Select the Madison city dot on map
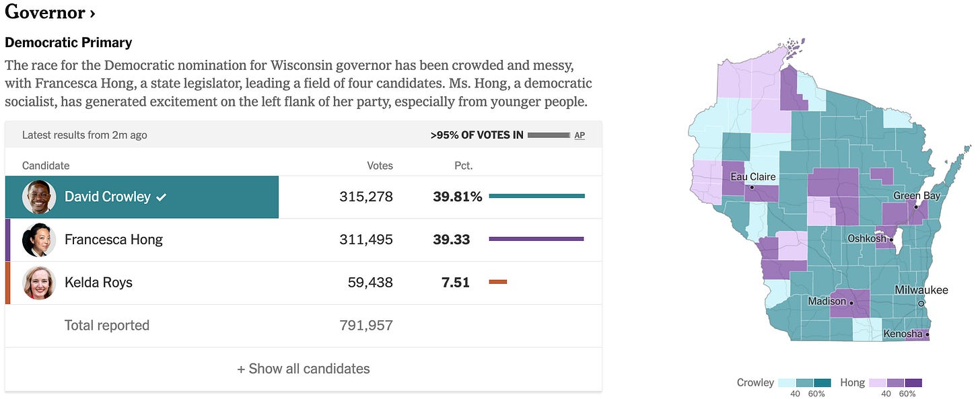This screenshot has width=980, height=399. click(851, 303)
